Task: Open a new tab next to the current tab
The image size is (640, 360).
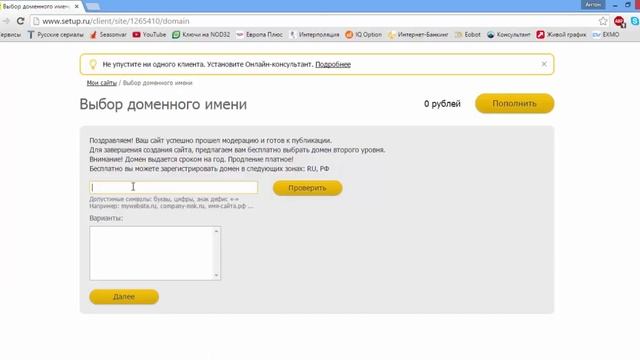Action: click(93, 6)
